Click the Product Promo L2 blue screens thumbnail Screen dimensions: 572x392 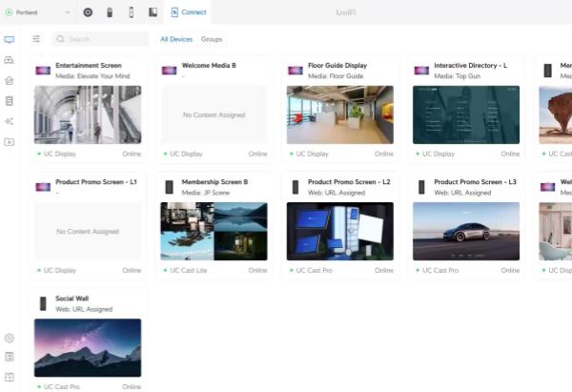coord(340,232)
